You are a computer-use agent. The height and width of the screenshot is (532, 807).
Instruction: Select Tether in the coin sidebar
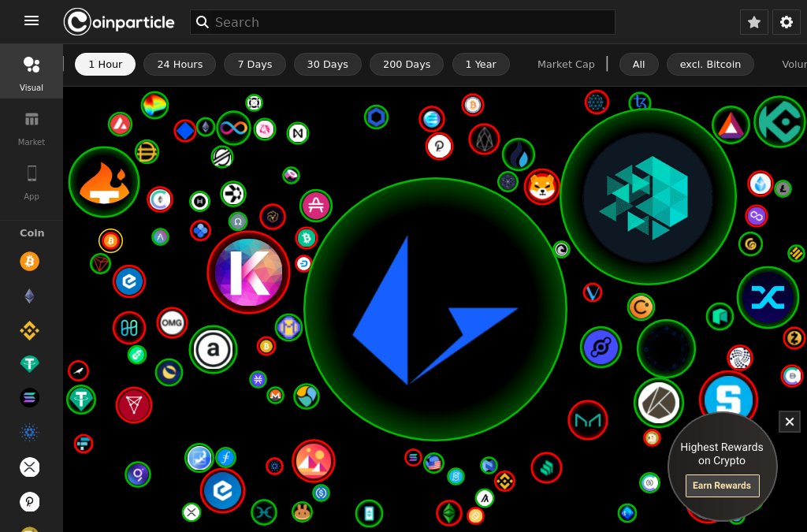30,363
